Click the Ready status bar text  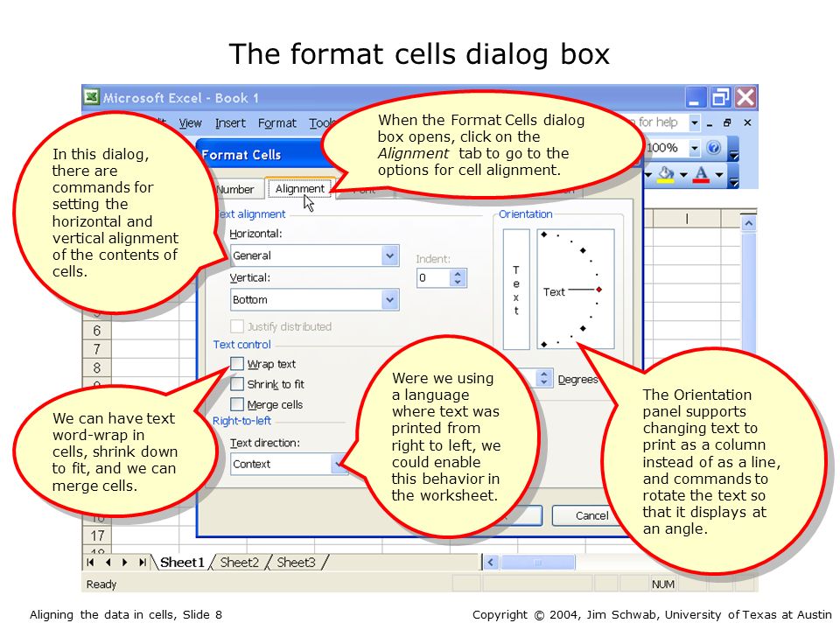[101, 584]
